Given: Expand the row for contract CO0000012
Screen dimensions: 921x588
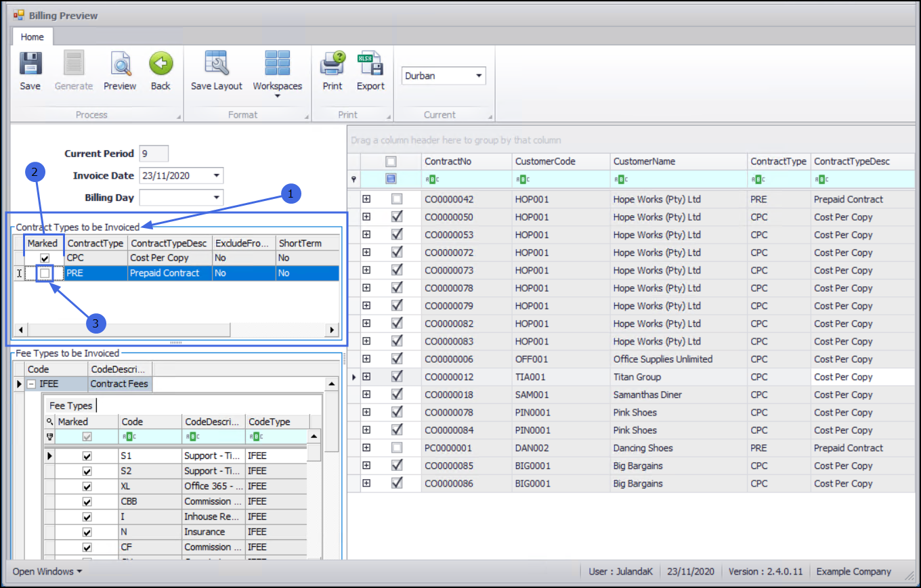Looking at the screenshot, I should [x=366, y=377].
